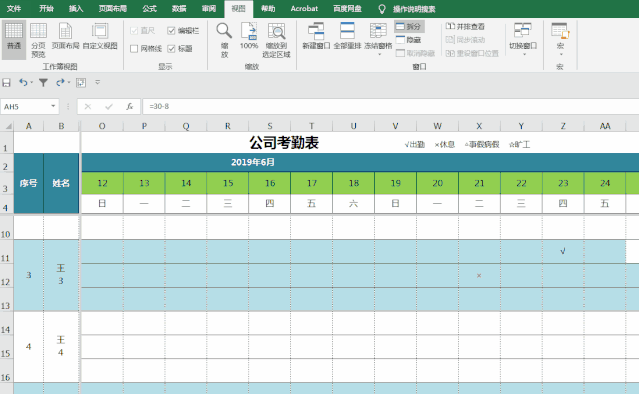Screen dimensions: 639x394
Task: Click Unhide window (取消隐藏)
Action: [416, 53]
